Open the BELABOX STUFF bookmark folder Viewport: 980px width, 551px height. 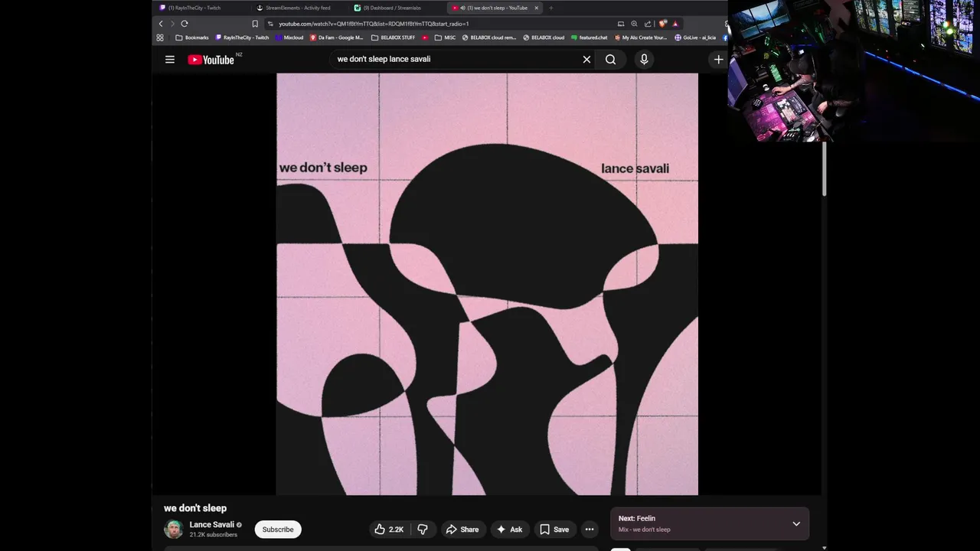pyautogui.click(x=393, y=37)
